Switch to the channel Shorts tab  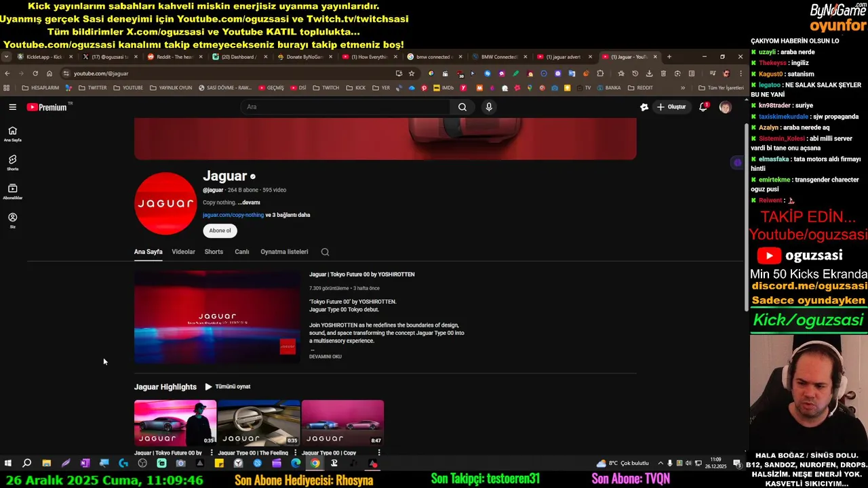214,252
